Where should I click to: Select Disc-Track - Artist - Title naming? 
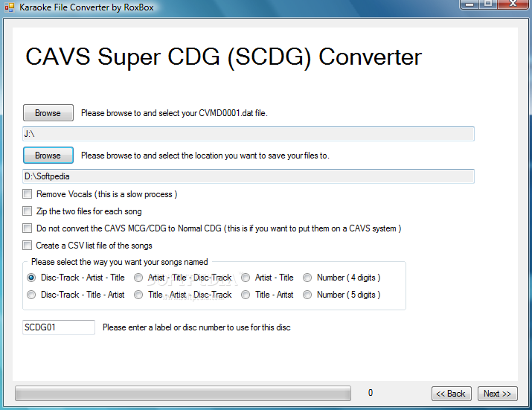pos(31,278)
